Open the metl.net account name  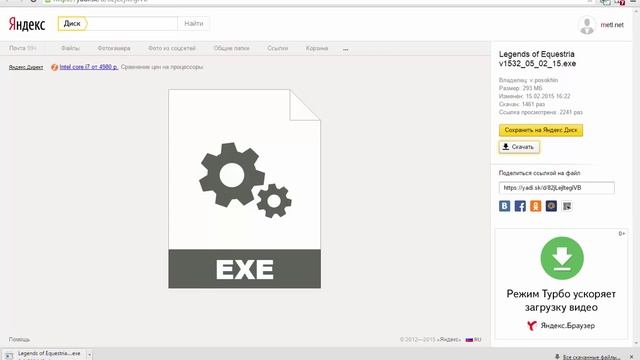click(612, 25)
